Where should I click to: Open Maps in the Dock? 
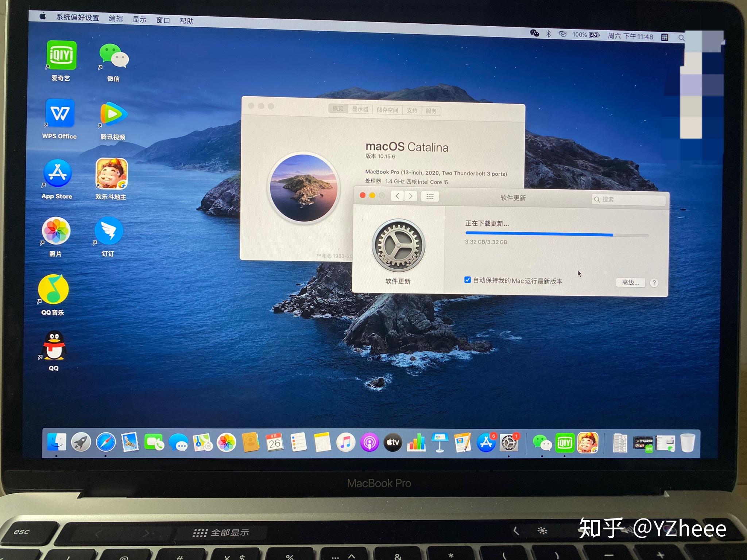point(202,443)
